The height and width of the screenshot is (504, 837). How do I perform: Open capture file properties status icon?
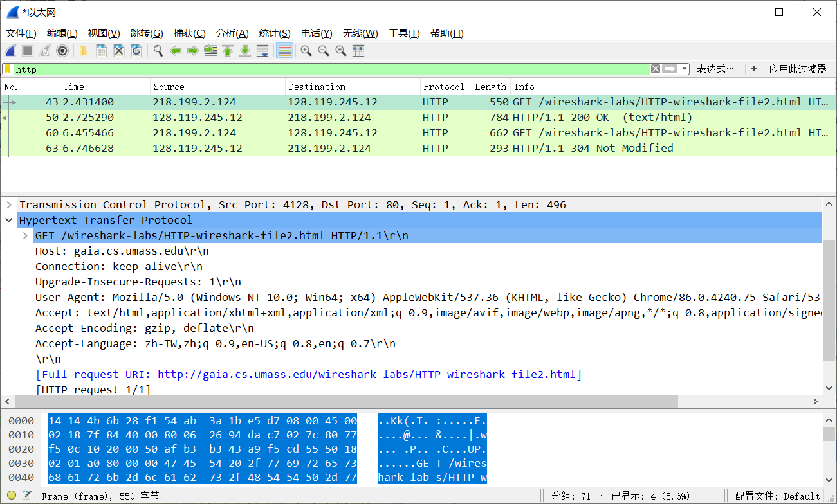pyautogui.click(x=27, y=496)
